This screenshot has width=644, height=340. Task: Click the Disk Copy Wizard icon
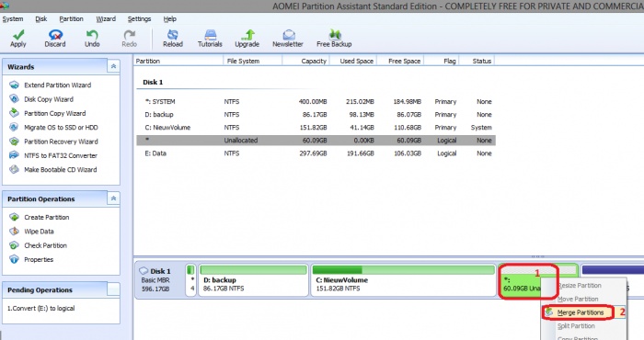click(15, 99)
